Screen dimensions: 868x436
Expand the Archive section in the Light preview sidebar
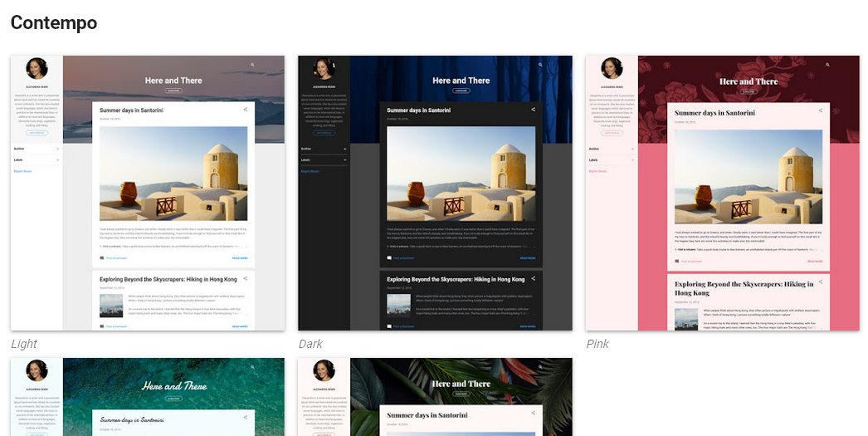[x=37, y=149]
